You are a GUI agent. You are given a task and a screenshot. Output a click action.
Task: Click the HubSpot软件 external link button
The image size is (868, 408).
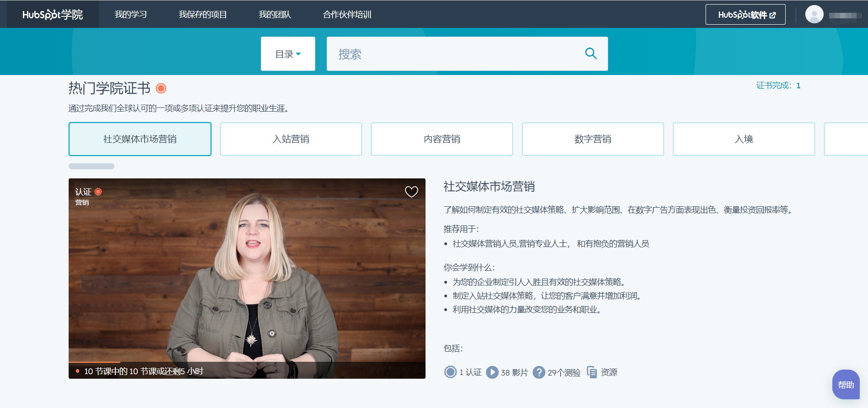(x=745, y=15)
